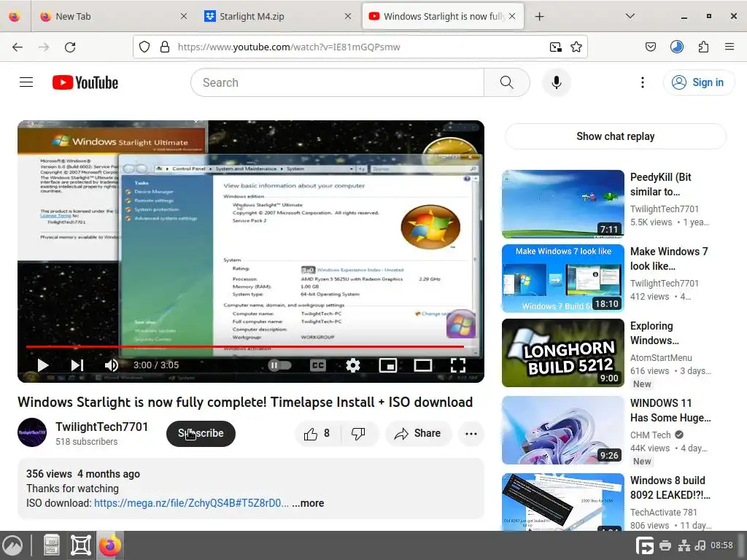Open the mega.nz ISO download link
Screen dimensions: 747x560
[191, 503]
